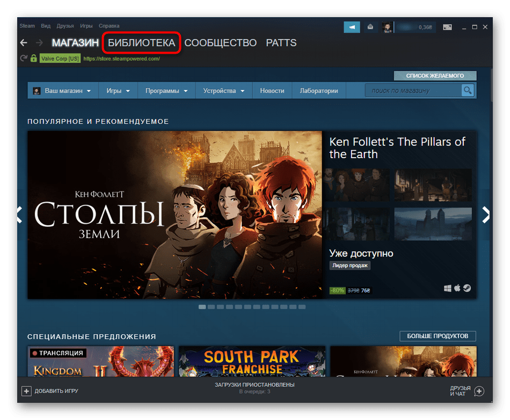Switch to Big Picture mode

coord(447,27)
